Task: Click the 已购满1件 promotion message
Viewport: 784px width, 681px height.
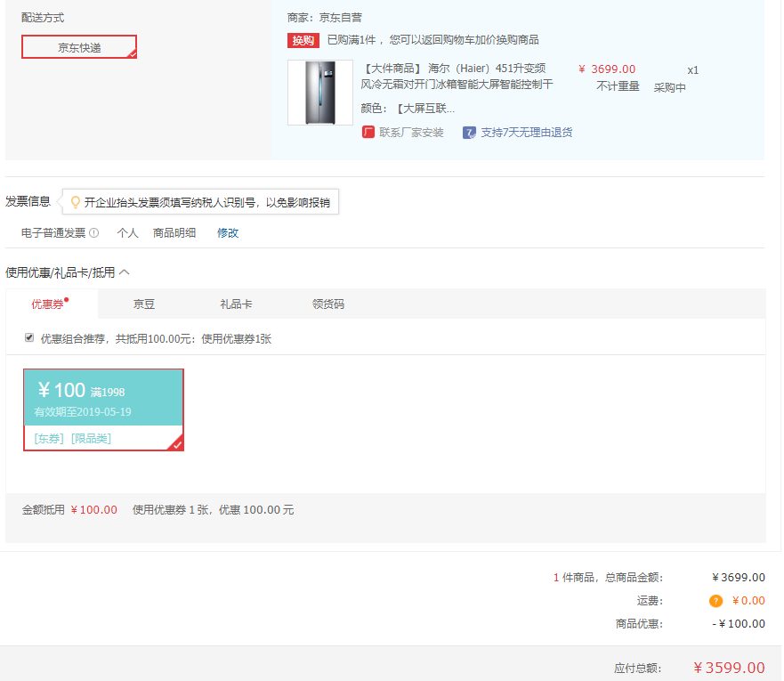Action: [x=433, y=40]
